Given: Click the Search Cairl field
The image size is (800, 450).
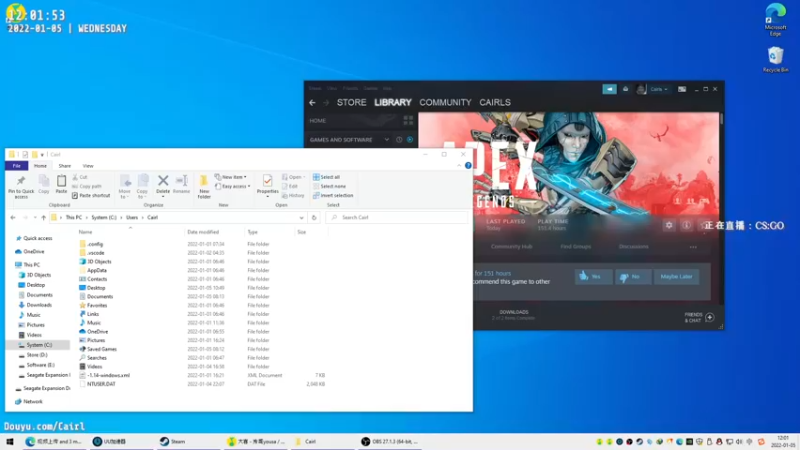Looking at the screenshot, I should click(397, 217).
